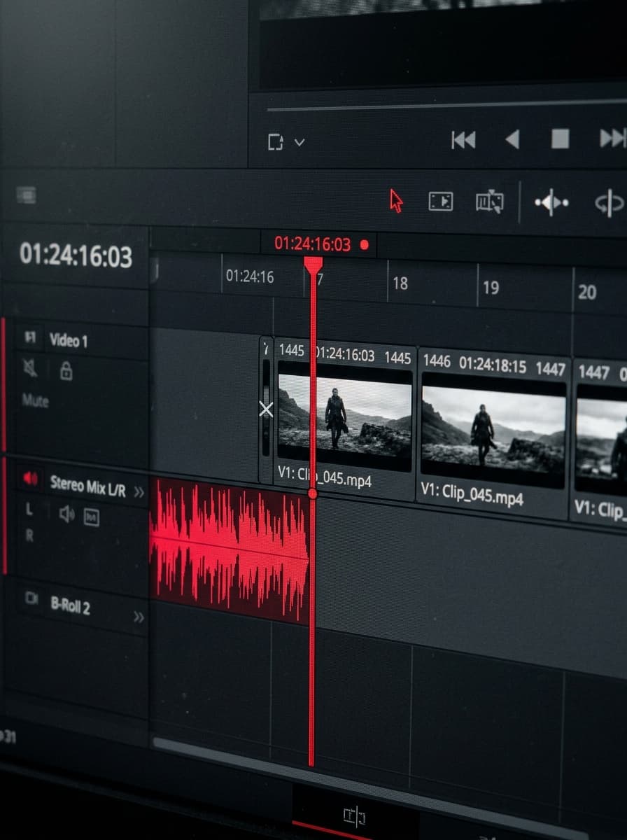This screenshot has height=840, width=627.
Task: Activate the Trim Edit mode film-frame icon
Action: [441, 202]
